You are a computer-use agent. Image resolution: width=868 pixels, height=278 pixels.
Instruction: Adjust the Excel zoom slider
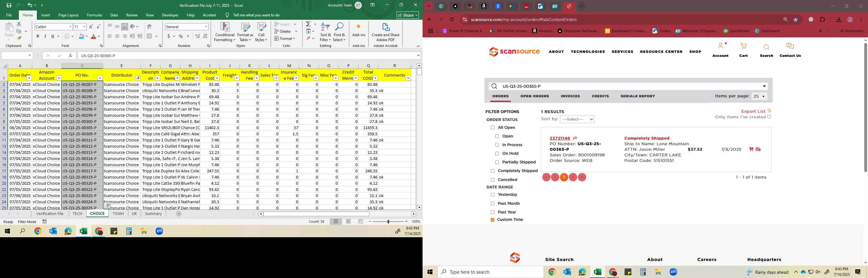[x=388, y=221]
